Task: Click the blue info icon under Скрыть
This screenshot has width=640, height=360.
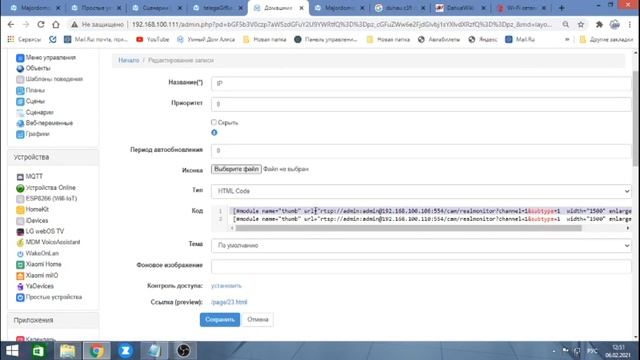Action: [214, 133]
